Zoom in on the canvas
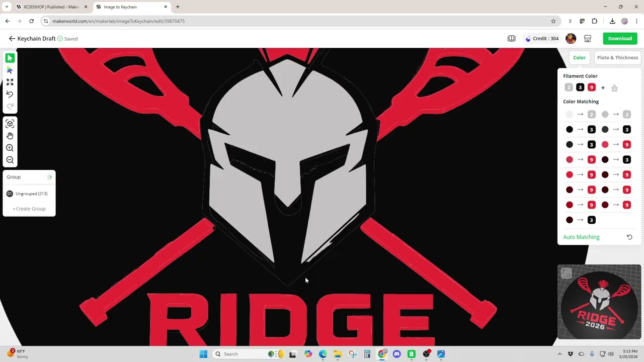 10,148
